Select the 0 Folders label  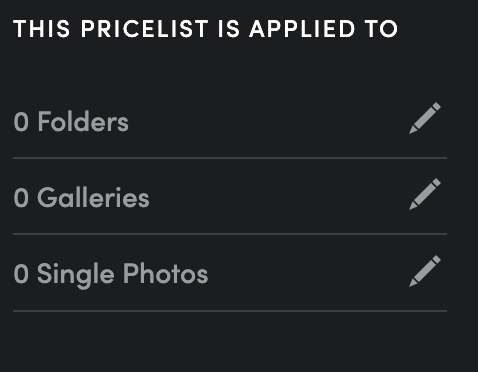pyautogui.click(x=71, y=122)
